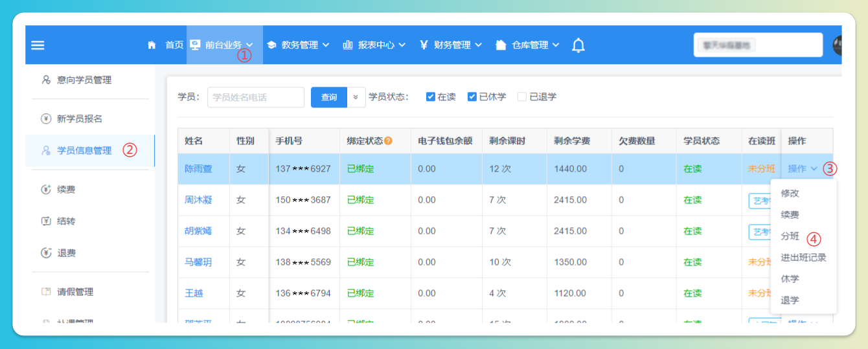Open 新学员报名 in the sidebar
The width and height of the screenshot is (868, 349).
click(x=80, y=118)
